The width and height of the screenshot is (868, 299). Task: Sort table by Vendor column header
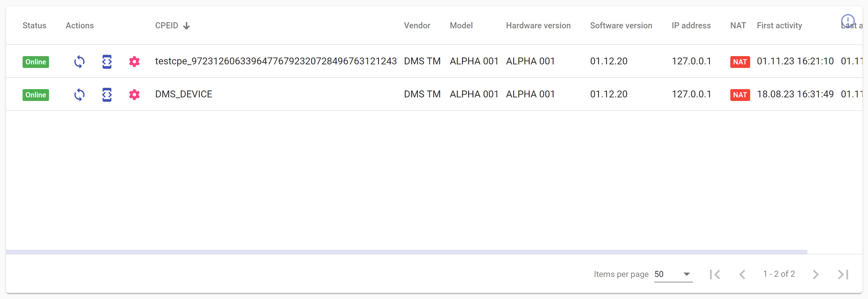click(x=417, y=26)
